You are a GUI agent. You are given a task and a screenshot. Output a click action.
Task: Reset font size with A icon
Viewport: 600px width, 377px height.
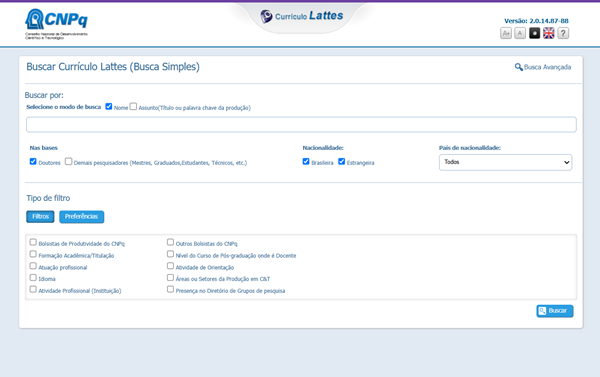tap(520, 33)
